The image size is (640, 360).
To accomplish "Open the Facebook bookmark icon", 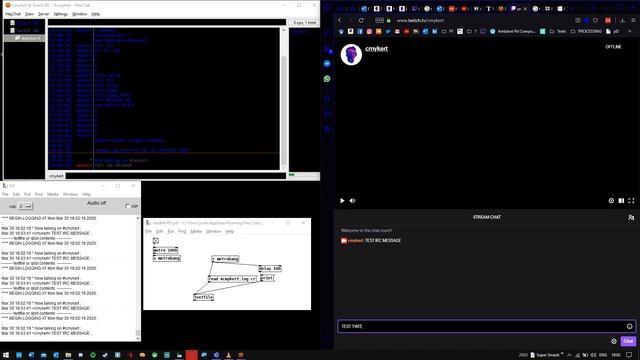I will [360, 31].
